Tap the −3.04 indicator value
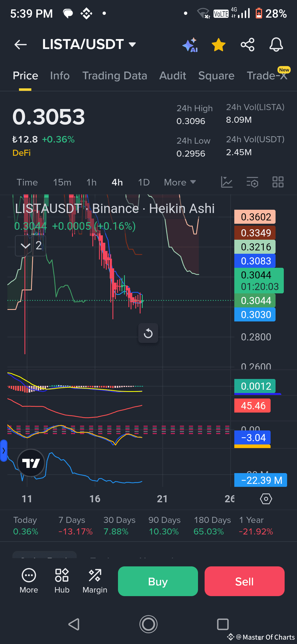Screen dimensions: 297x644 (x=252, y=438)
